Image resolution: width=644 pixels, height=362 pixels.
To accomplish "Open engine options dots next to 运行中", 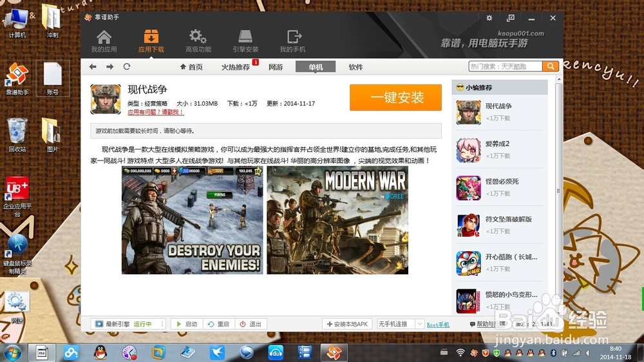I will pyautogui.click(x=162, y=324).
